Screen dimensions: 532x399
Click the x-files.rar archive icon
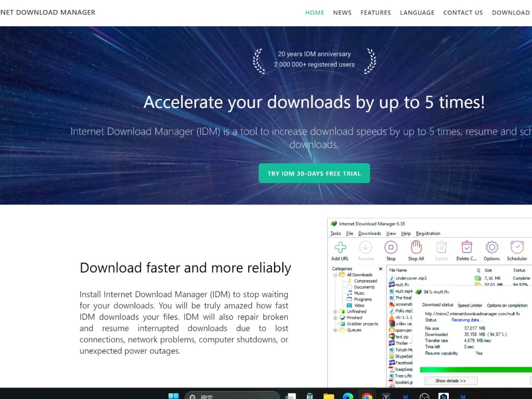[x=392, y=324]
